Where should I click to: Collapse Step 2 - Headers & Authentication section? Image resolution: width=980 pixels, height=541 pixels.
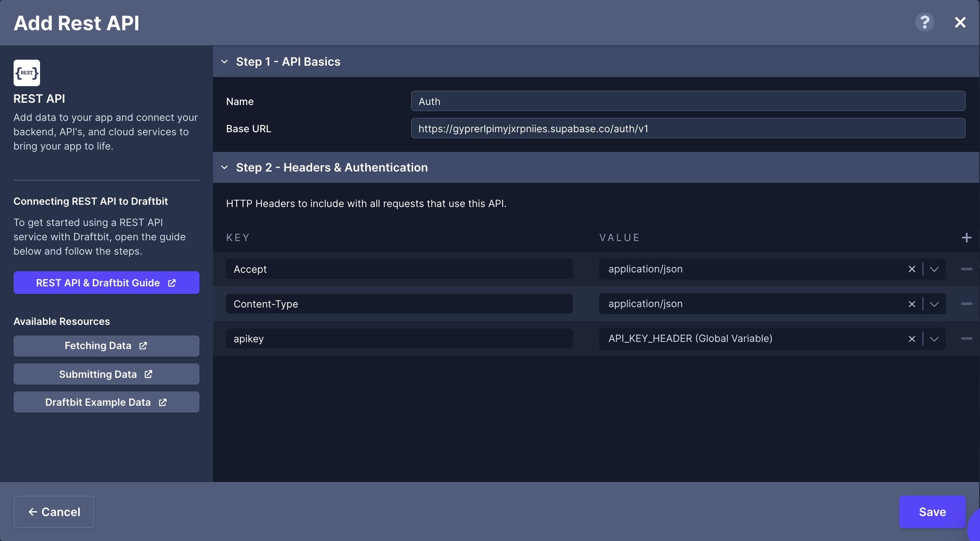click(224, 167)
